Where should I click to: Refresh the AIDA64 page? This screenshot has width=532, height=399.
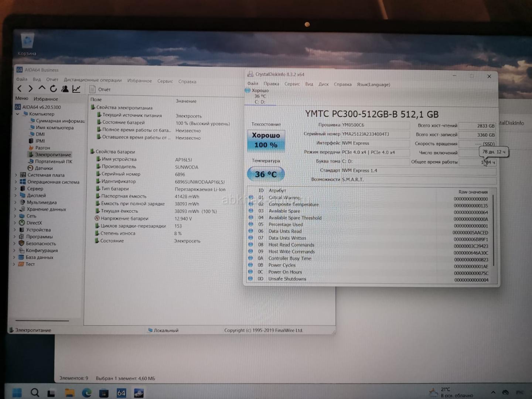(x=53, y=89)
